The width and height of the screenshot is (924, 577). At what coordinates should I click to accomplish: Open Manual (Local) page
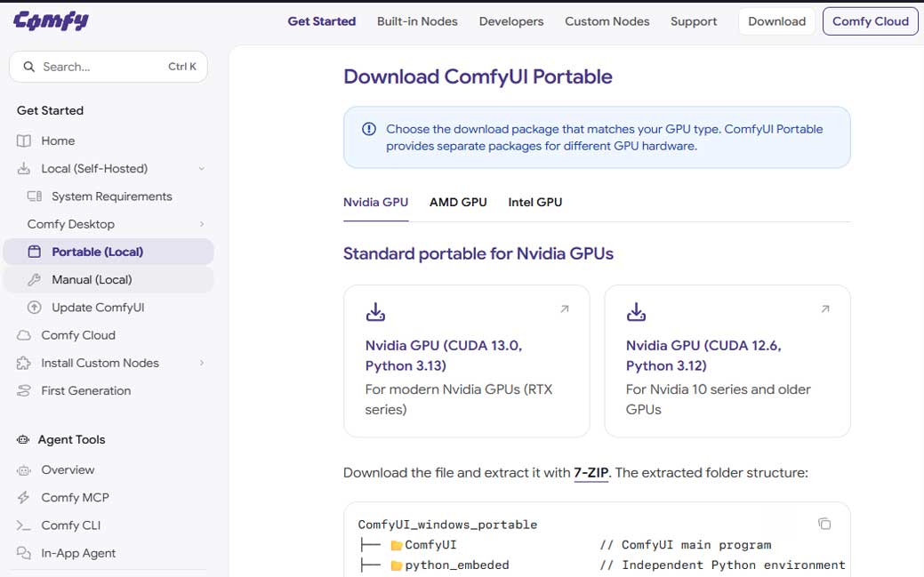[x=92, y=279]
